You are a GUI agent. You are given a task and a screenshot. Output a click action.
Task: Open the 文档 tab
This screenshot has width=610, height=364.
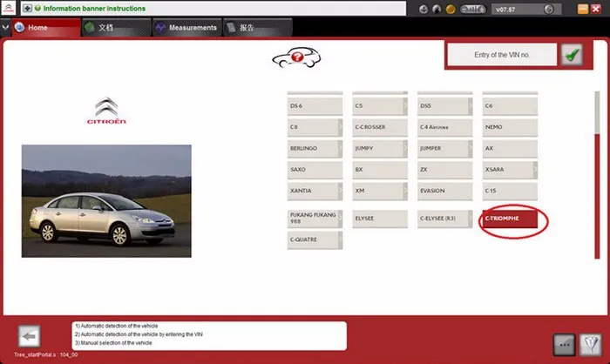116,28
